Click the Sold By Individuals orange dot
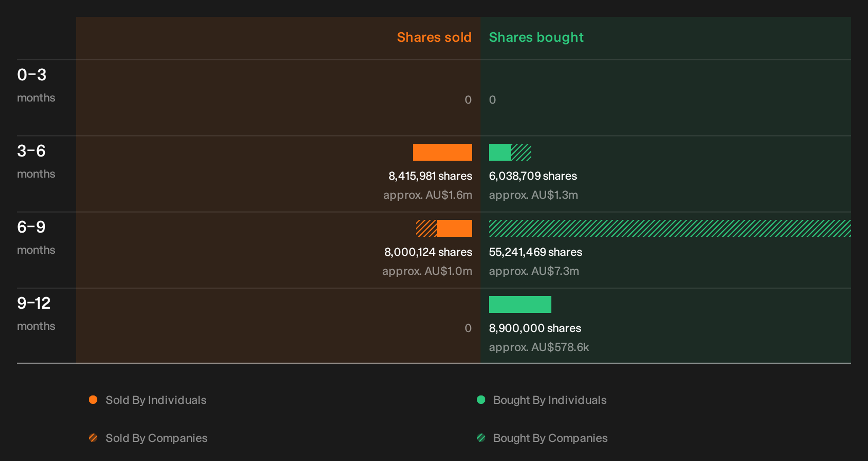This screenshot has width=868, height=461. click(93, 400)
